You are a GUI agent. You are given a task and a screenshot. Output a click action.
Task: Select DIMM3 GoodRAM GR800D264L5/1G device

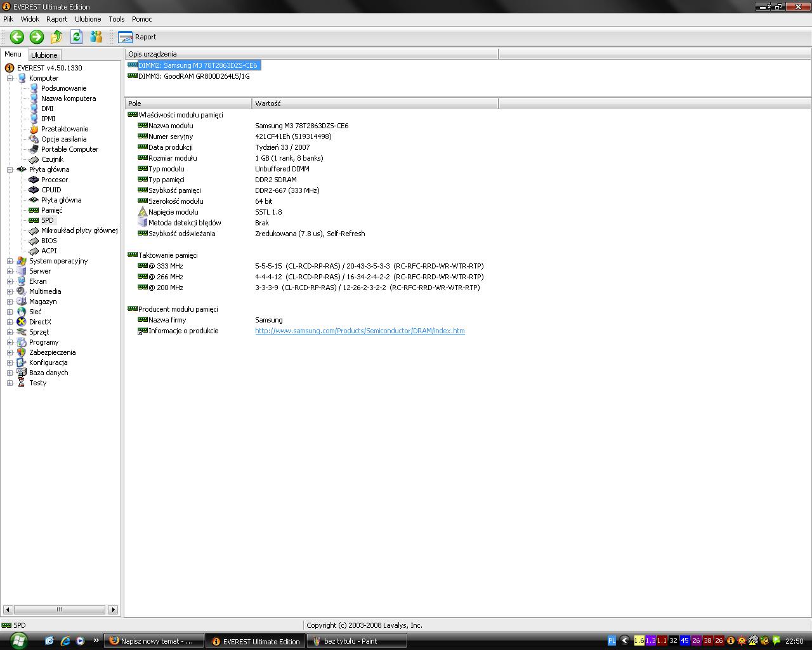(x=194, y=76)
